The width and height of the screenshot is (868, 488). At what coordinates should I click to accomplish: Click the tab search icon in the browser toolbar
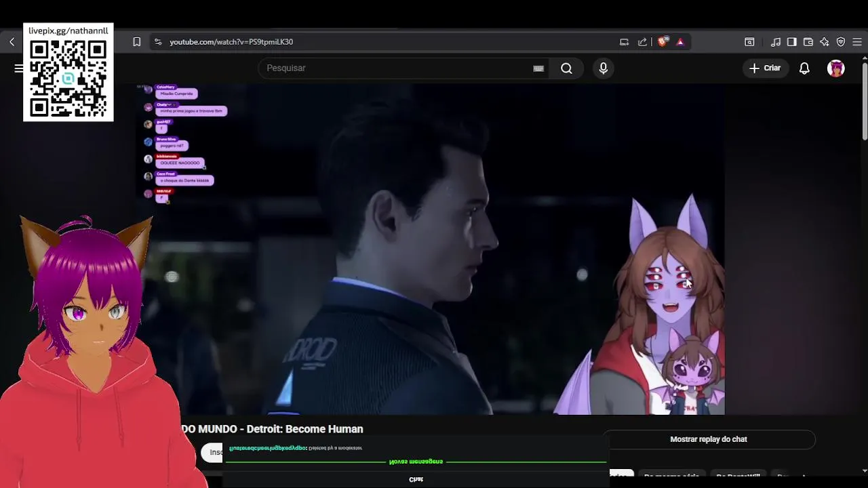tap(749, 42)
